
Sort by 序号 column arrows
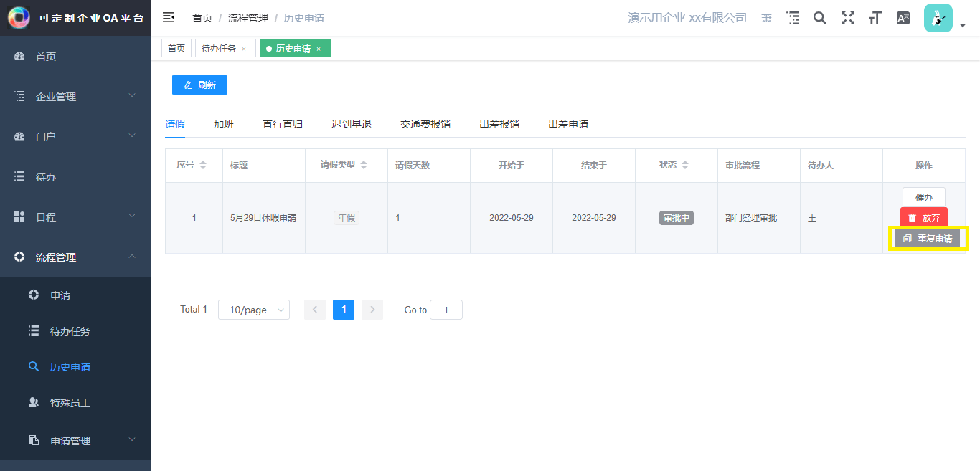pyautogui.click(x=203, y=165)
